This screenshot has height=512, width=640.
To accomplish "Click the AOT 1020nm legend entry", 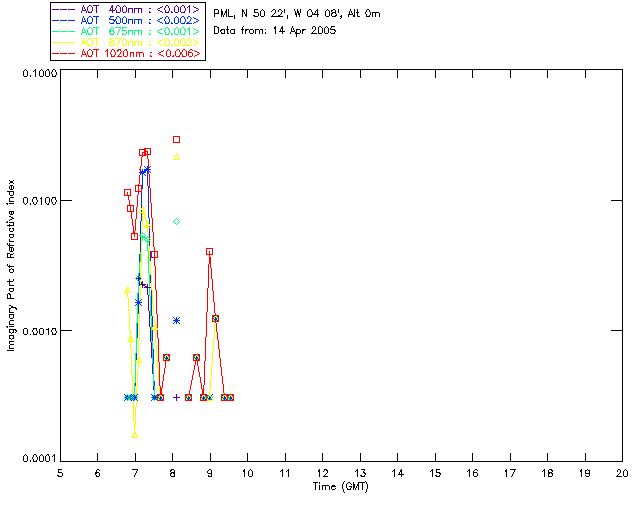I will [x=127, y=53].
